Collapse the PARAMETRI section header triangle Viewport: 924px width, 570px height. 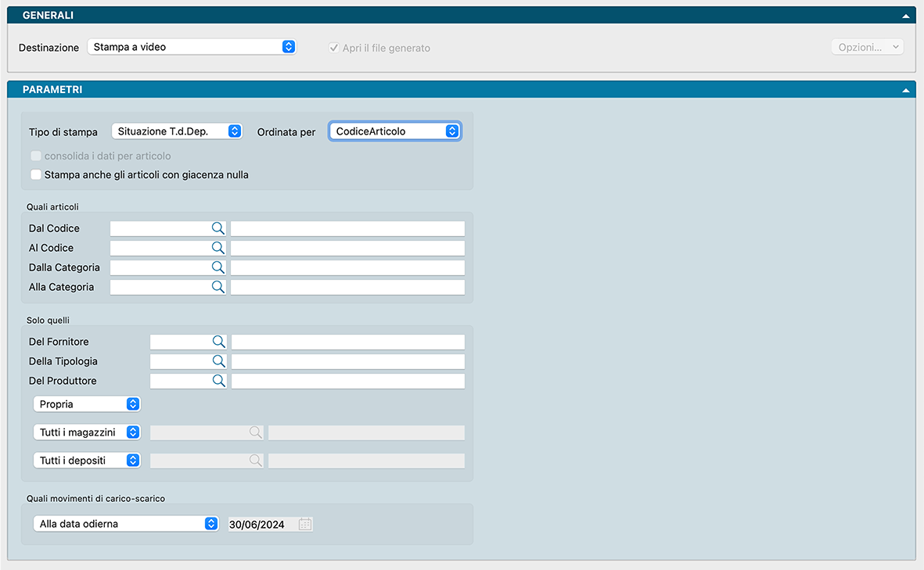[906, 90]
